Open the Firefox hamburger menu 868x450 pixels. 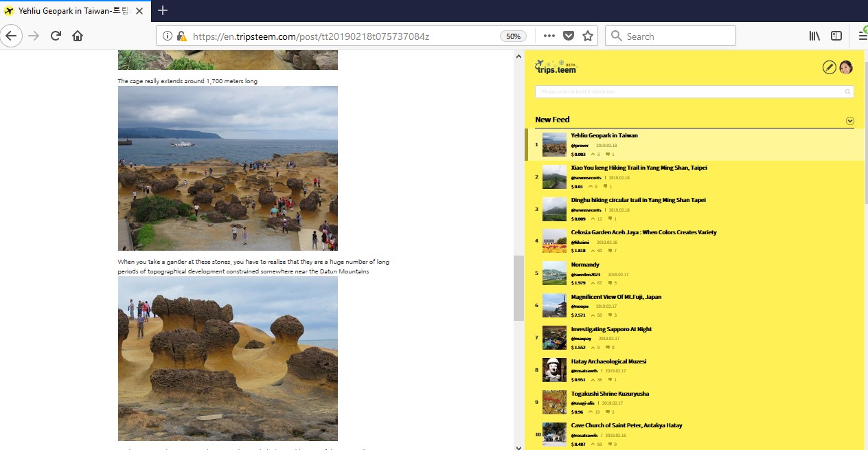coord(863,36)
